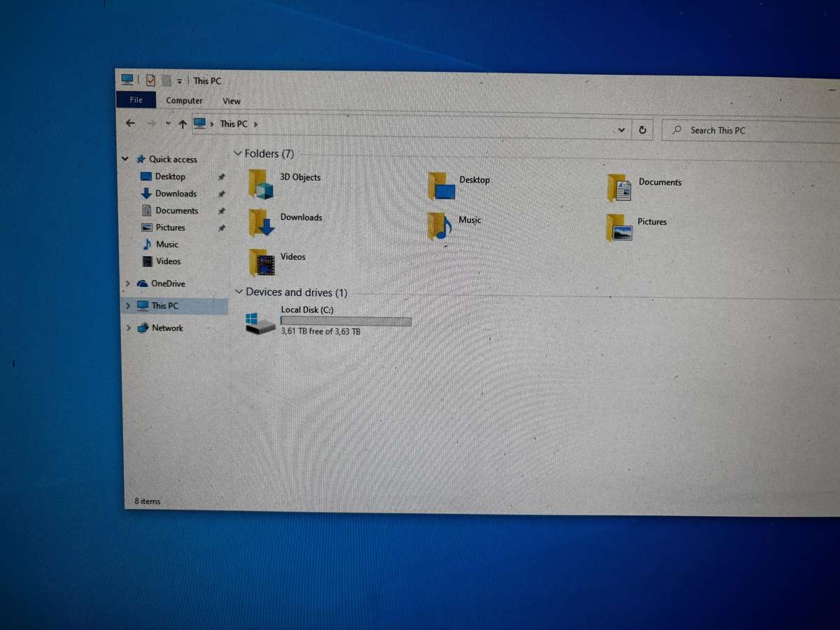The image size is (840, 630).
Task: Open the File menu
Action: [136, 99]
